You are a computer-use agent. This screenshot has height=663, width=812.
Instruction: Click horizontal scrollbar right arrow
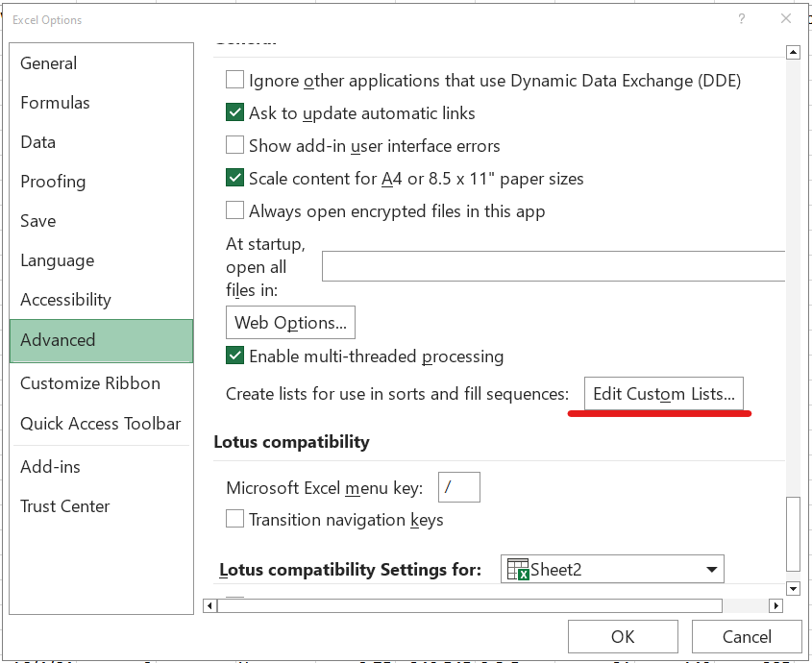coord(776,606)
